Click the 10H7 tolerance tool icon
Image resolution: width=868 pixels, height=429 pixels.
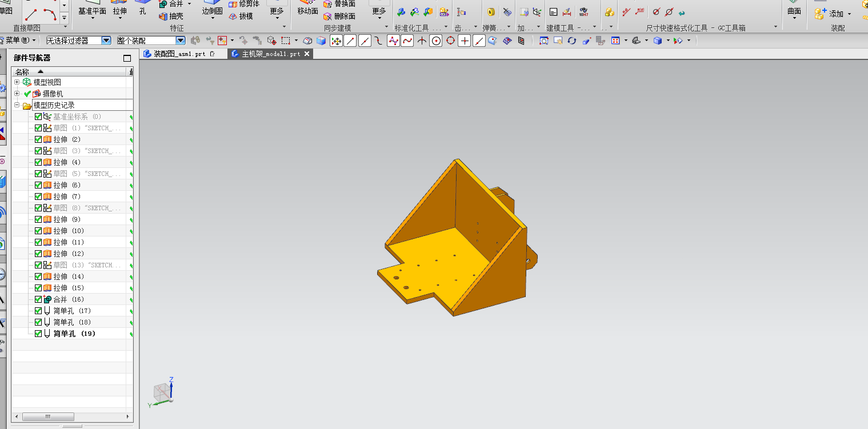[x=583, y=11]
